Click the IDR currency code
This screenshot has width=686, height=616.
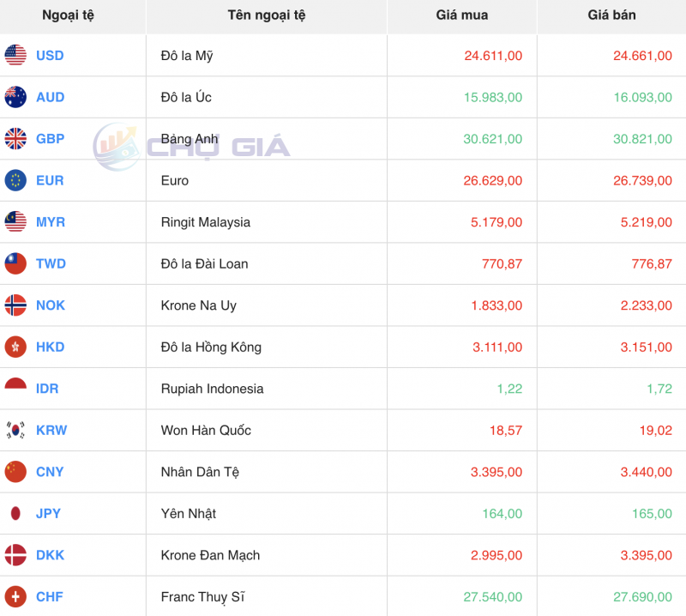pyautogui.click(x=47, y=389)
